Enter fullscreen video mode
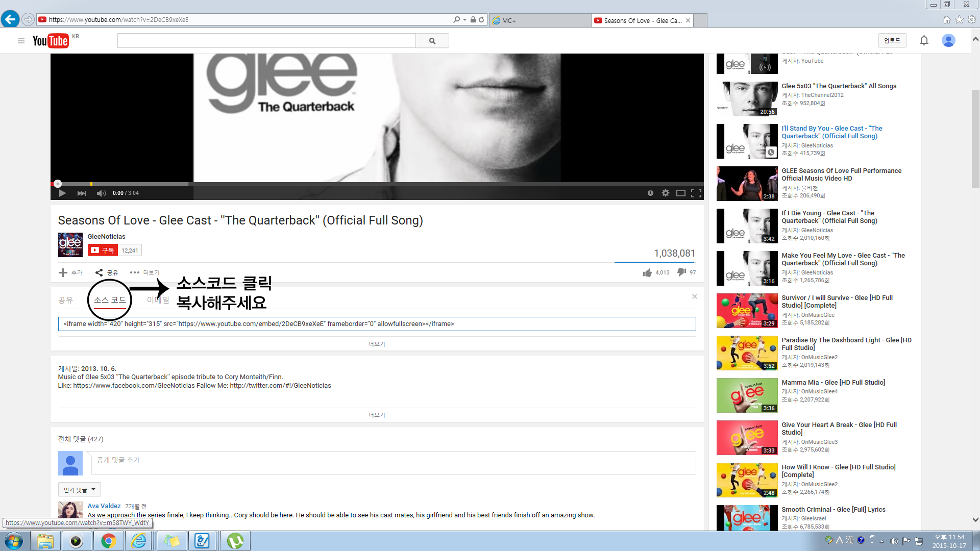 click(696, 193)
